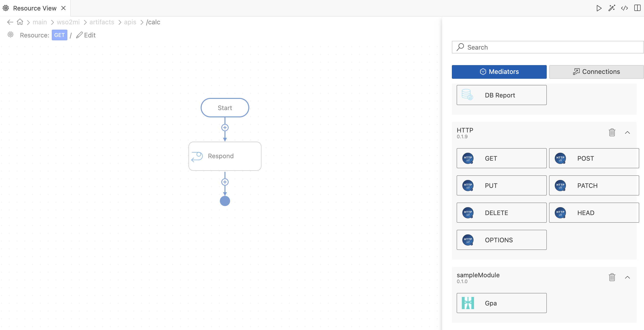Switch to the Mediators tab

[499, 72]
